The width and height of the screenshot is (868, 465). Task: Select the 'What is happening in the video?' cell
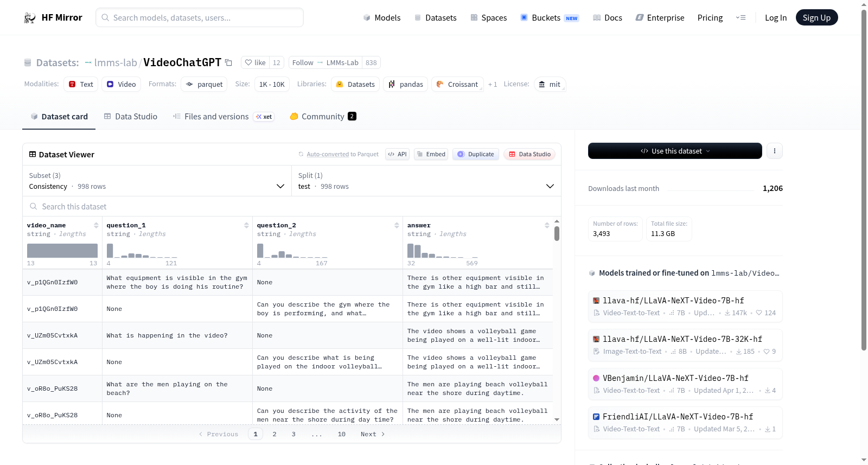point(177,335)
